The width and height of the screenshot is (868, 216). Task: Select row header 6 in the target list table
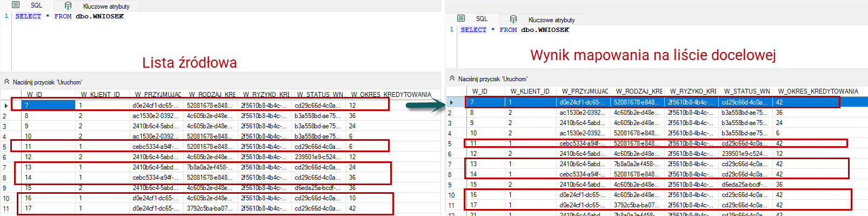pyautogui.click(x=456, y=154)
